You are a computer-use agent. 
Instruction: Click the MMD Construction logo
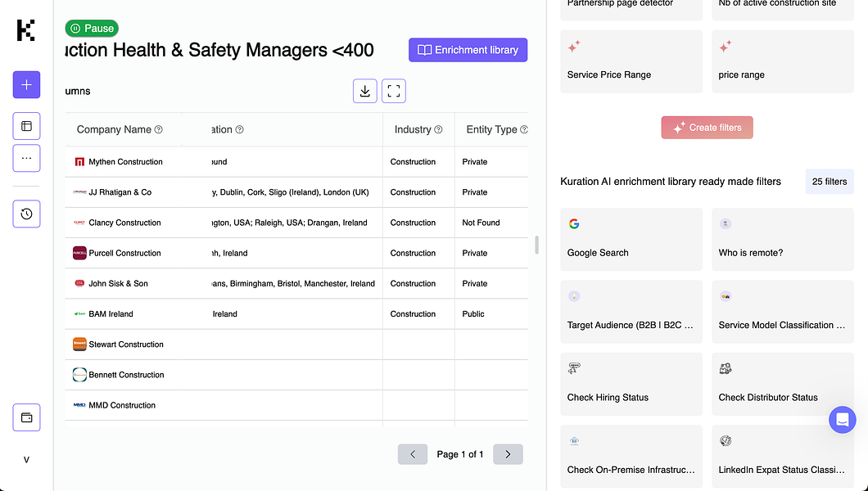(79, 405)
